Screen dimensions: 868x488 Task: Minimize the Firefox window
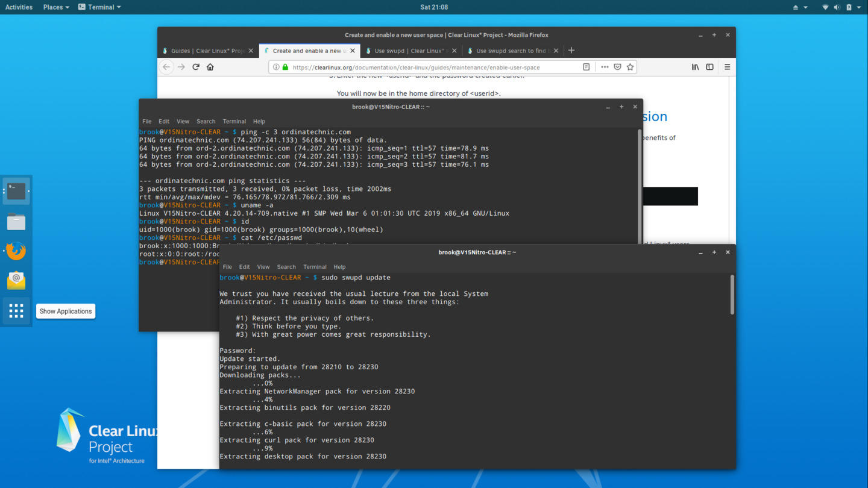tap(700, 35)
